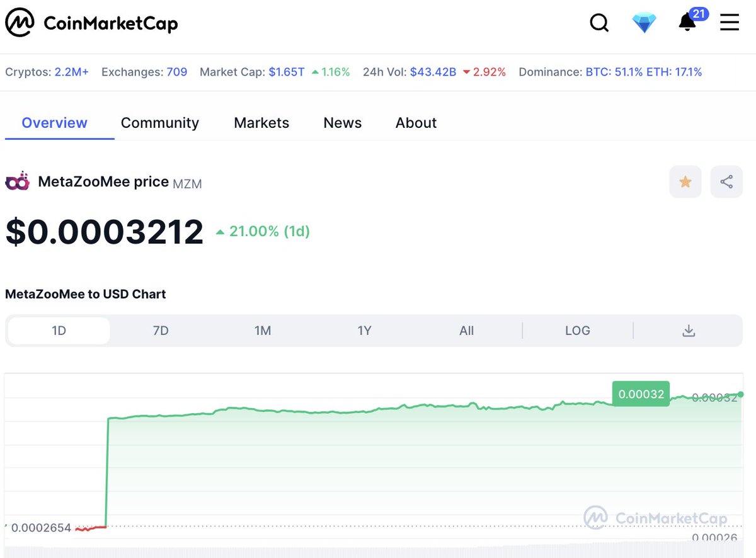Click the green endpoint dot on chart line
Image resolution: width=756 pixels, height=558 pixels.
[742, 394]
